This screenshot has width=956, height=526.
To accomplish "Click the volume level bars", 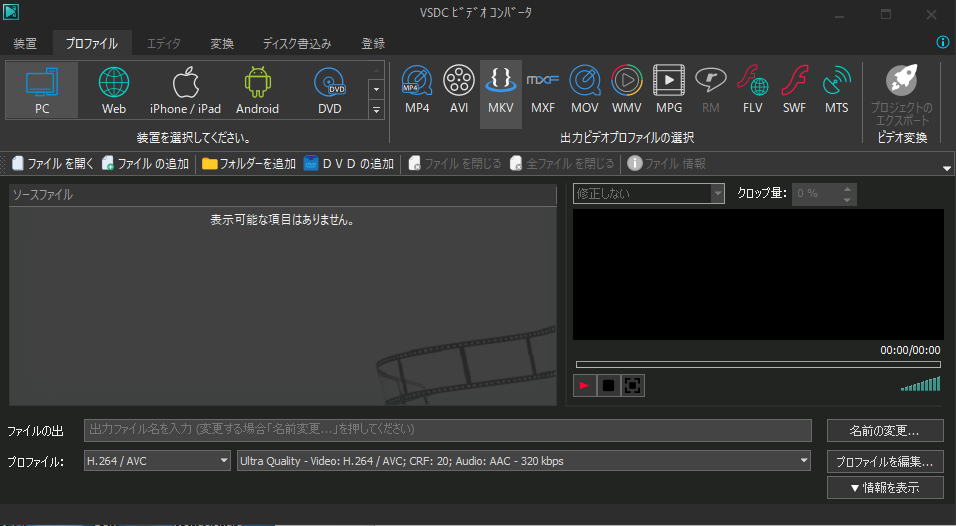I will (x=921, y=384).
